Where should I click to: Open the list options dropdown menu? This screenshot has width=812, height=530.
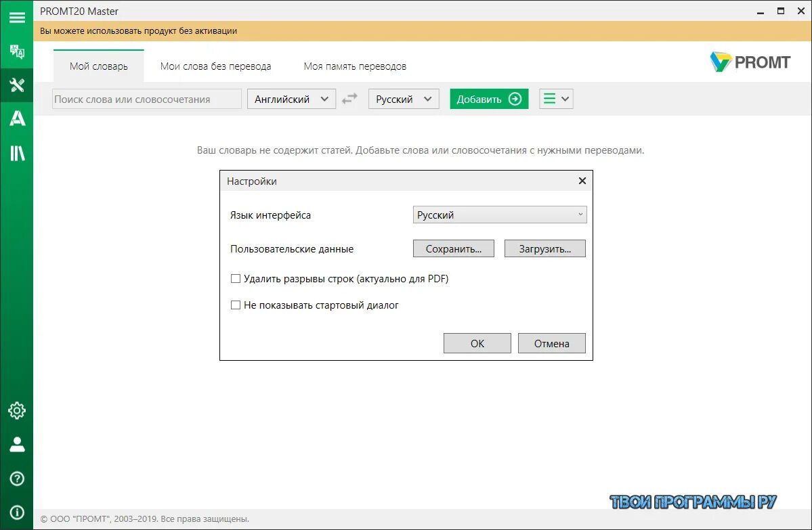556,98
